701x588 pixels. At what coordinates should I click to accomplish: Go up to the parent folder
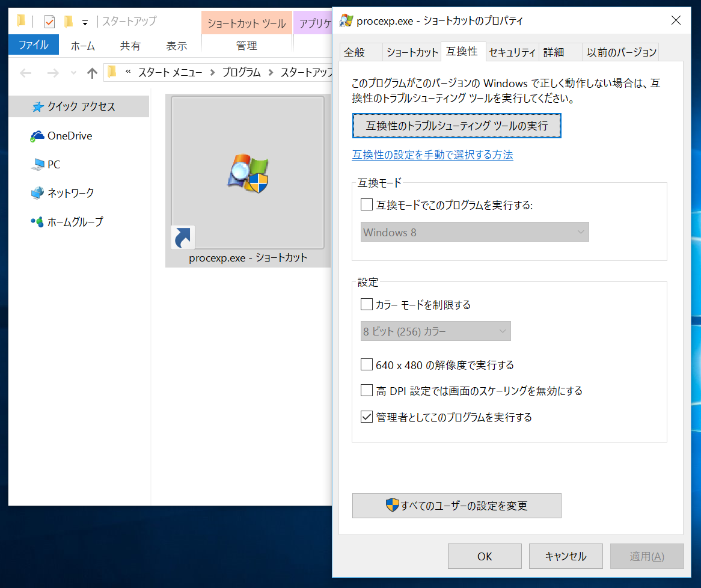tap(91, 73)
